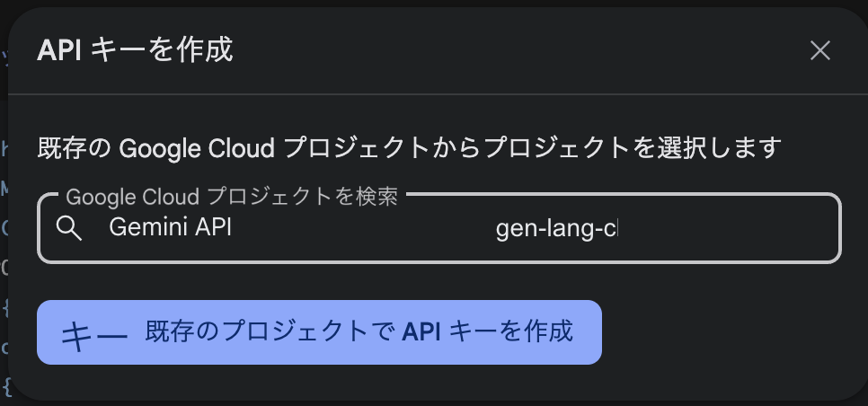Click the キー icon on the create button
The image size is (868, 406).
[x=94, y=334]
